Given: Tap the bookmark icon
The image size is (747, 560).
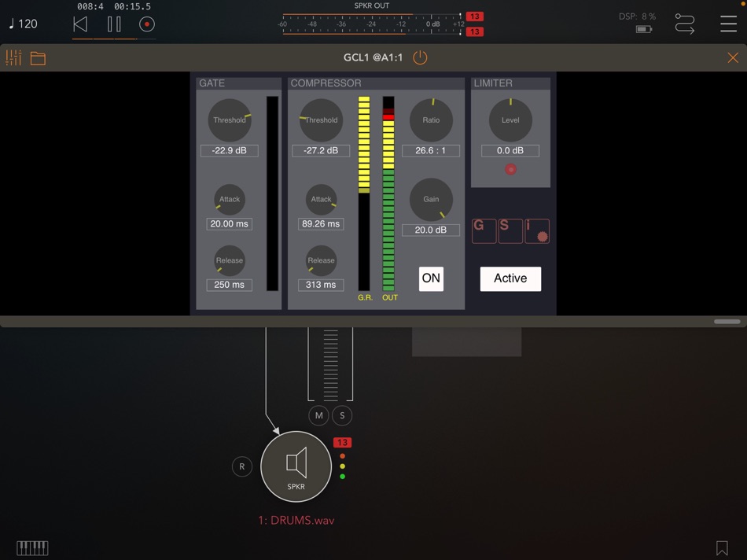Looking at the screenshot, I should [722, 547].
